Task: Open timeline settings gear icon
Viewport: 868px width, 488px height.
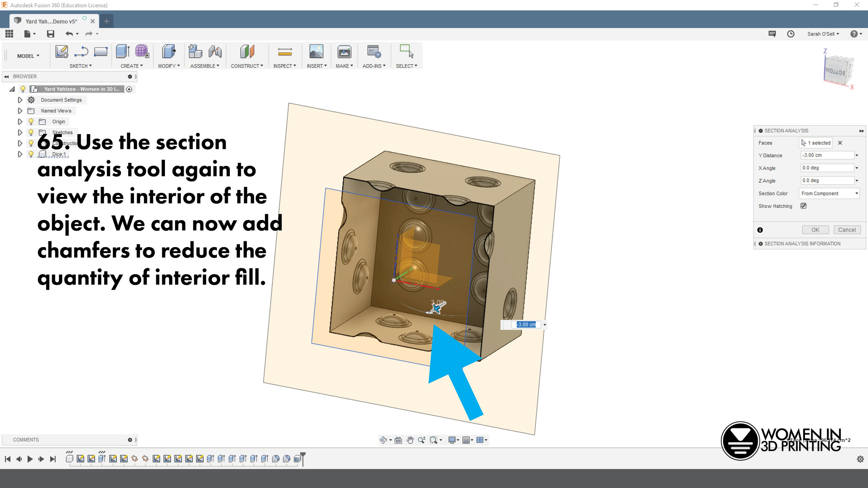Action: pos(860,459)
